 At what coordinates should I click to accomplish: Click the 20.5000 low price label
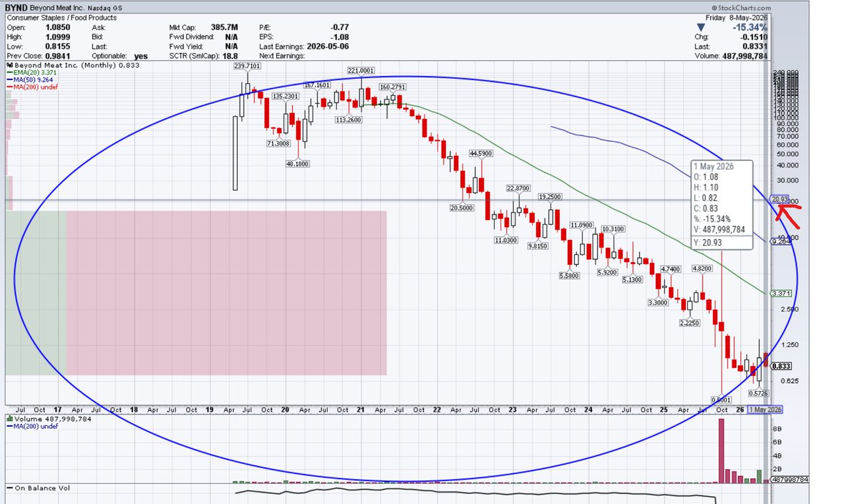(462, 208)
